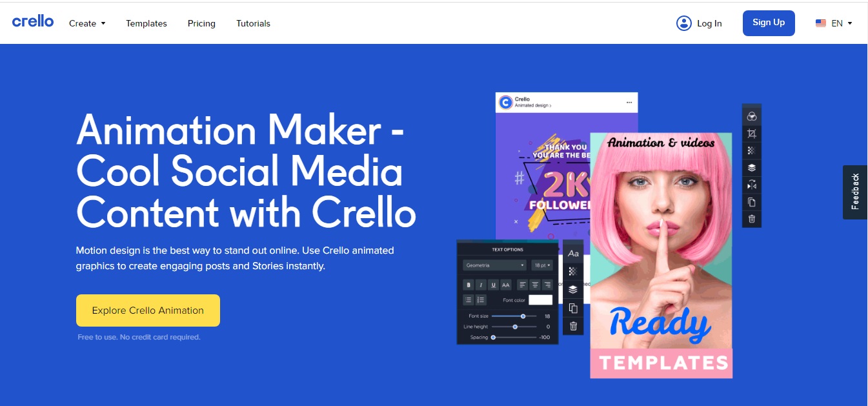The image size is (868, 406).
Task: Open the 18 pt size dropdown
Action: [542, 265]
